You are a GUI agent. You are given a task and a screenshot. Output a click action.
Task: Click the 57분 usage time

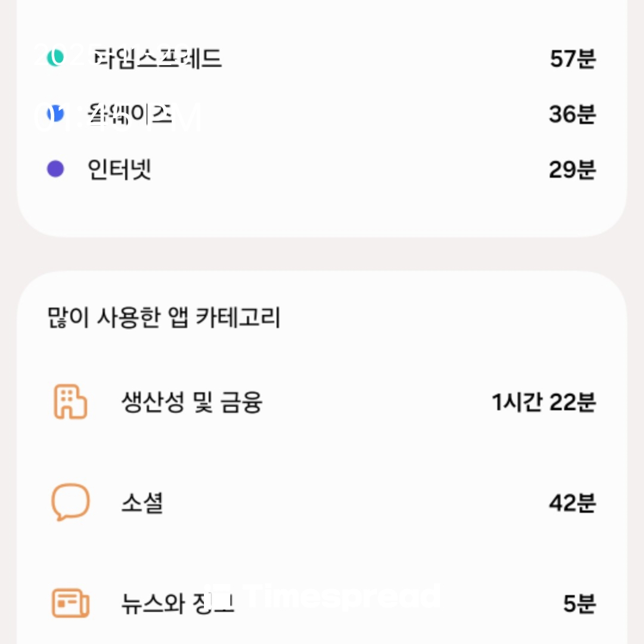click(x=572, y=58)
